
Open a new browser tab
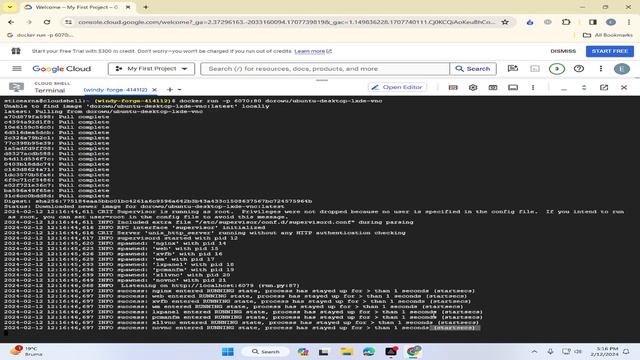(145, 7)
